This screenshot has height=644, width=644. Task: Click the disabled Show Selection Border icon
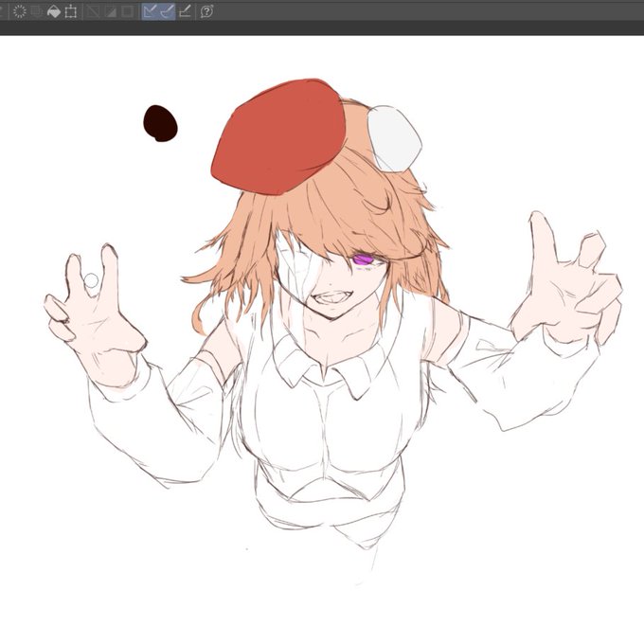(x=128, y=11)
